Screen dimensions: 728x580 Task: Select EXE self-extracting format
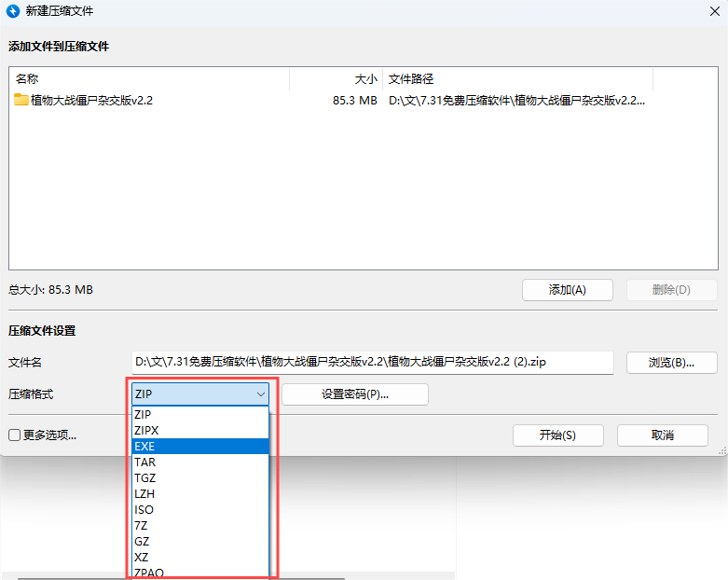click(x=200, y=447)
